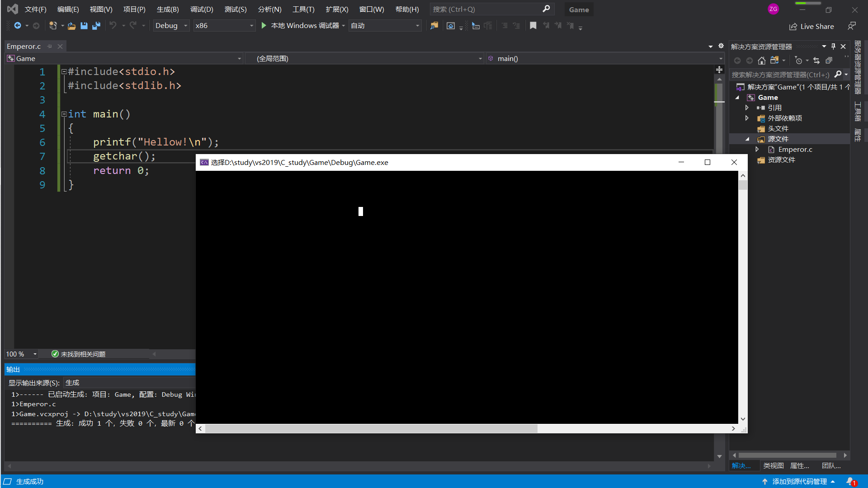Viewport: 868px width, 488px height.
Task: Click the Open File folder icon
Action: (x=71, y=26)
